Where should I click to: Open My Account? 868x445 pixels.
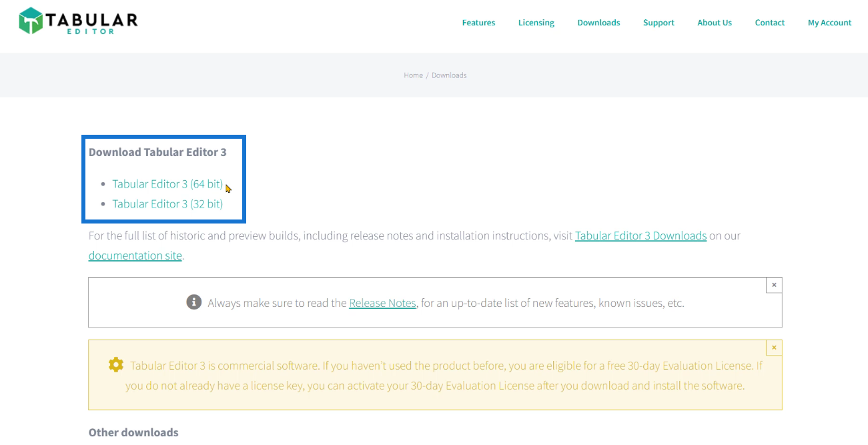[829, 23]
